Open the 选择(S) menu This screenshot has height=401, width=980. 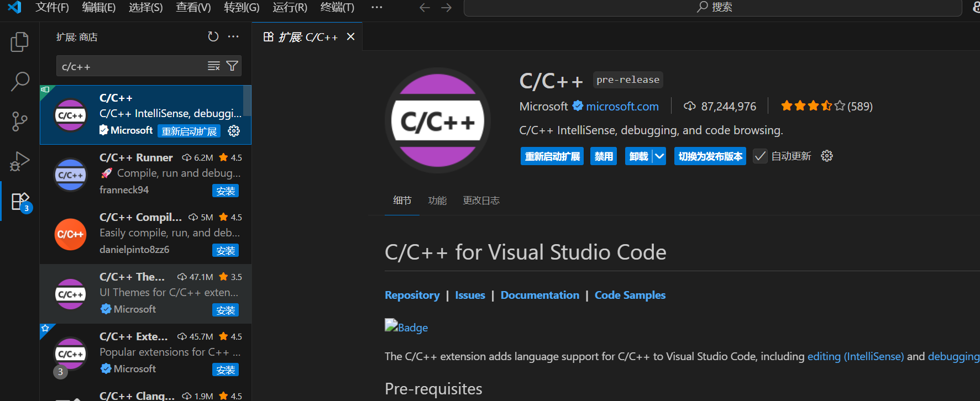click(x=146, y=7)
